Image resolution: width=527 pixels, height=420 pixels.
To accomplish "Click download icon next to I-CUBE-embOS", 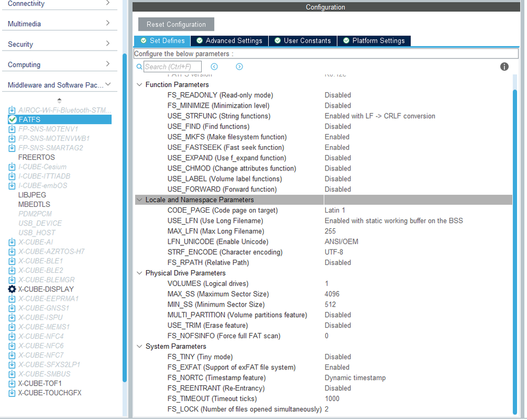I will click(x=12, y=186).
